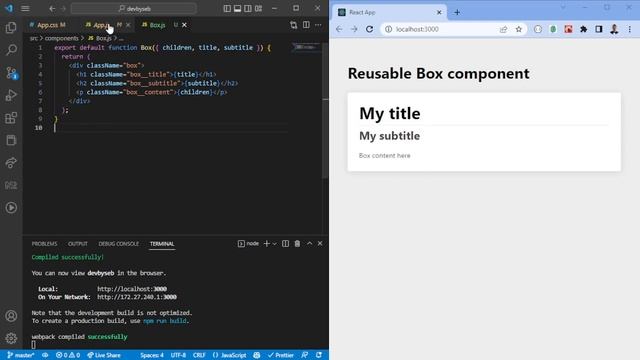The height and width of the screenshot is (360, 640).
Task: Split the terminal
Action: (x=285, y=244)
